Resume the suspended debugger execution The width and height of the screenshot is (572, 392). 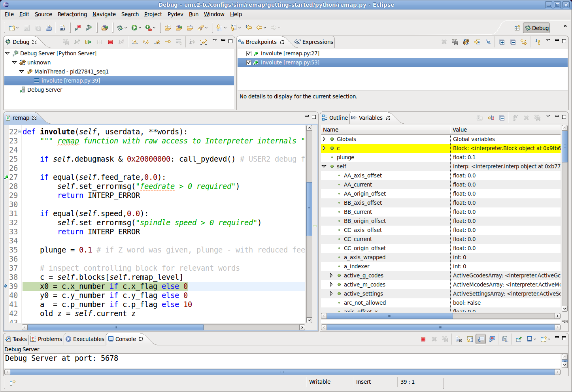click(x=89, y=41)
